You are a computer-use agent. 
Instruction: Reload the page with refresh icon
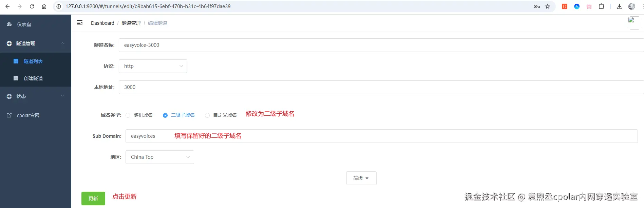32,6
